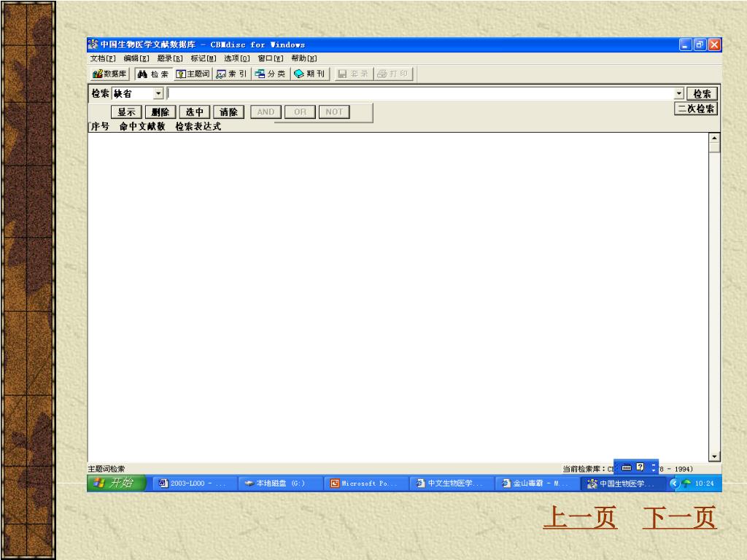This screenshot has height=560, width=747.
Task: Click the help icon in language bar
Action: point(640,467)
